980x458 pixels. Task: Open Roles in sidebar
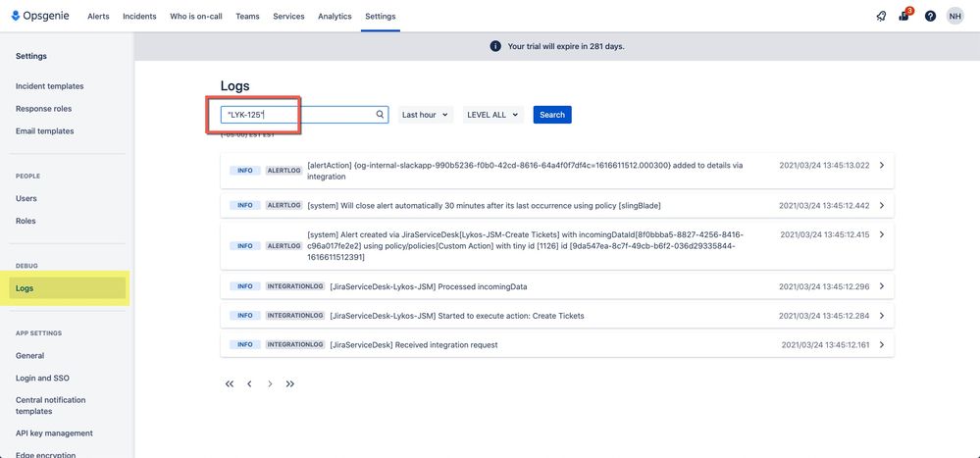pyautogui.click(x=26, y=221)
